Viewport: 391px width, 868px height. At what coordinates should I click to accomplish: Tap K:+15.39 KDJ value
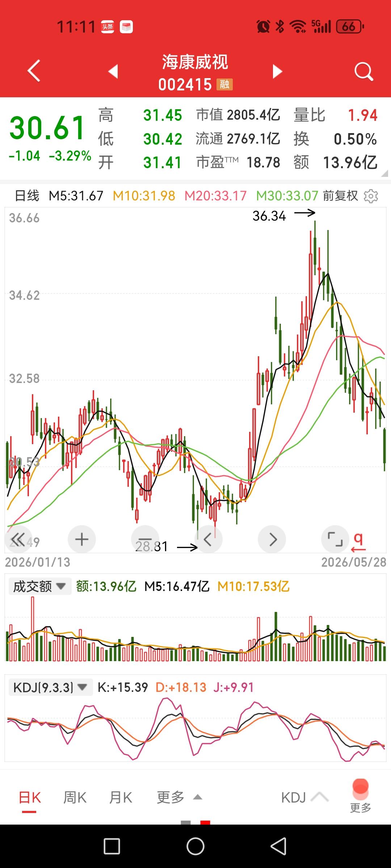pyautogui.click(x=123, y=687)
